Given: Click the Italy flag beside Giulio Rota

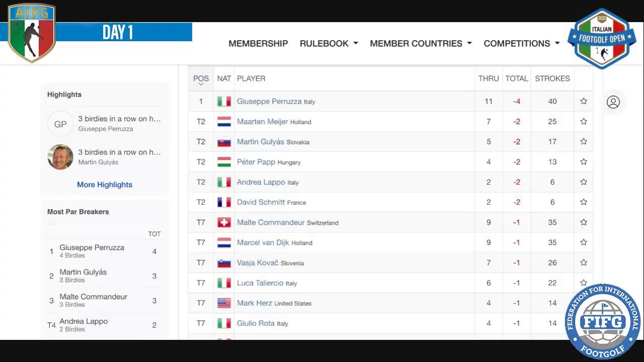Looking at the screenshot, I should click(x=224, y=323).
